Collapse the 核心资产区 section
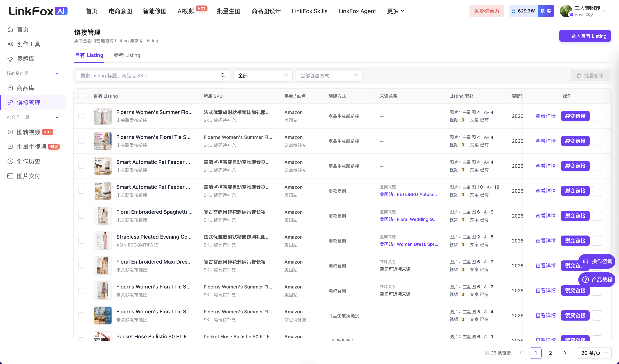The height and width of the screenshot is (364, 619). coord(57,73)
